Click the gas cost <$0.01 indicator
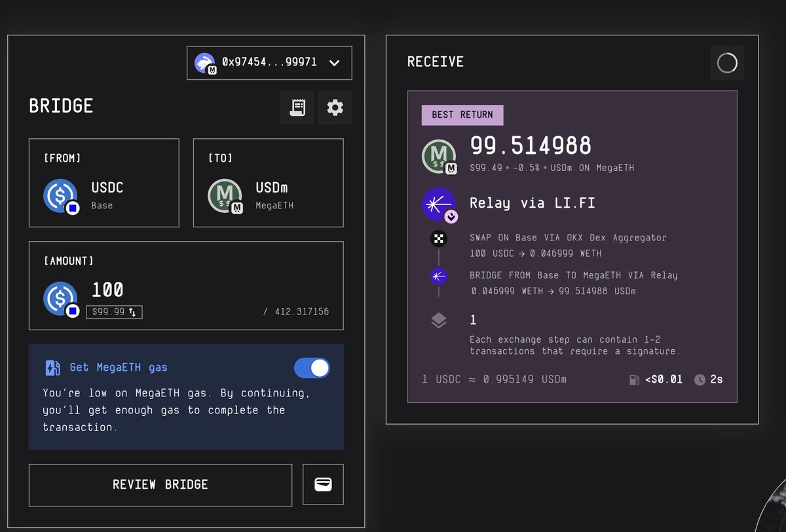This screenshot has height=532, width=786. (x=656, y=379)
